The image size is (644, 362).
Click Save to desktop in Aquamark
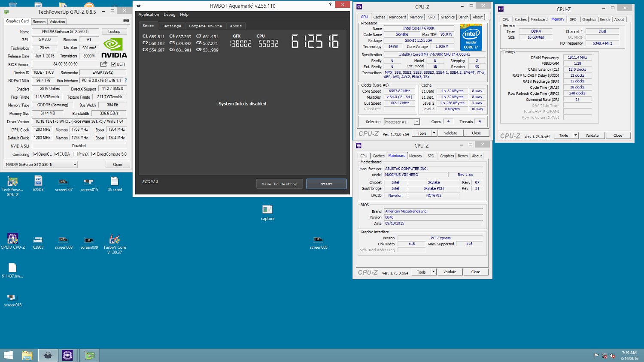[x=279, y=184]
